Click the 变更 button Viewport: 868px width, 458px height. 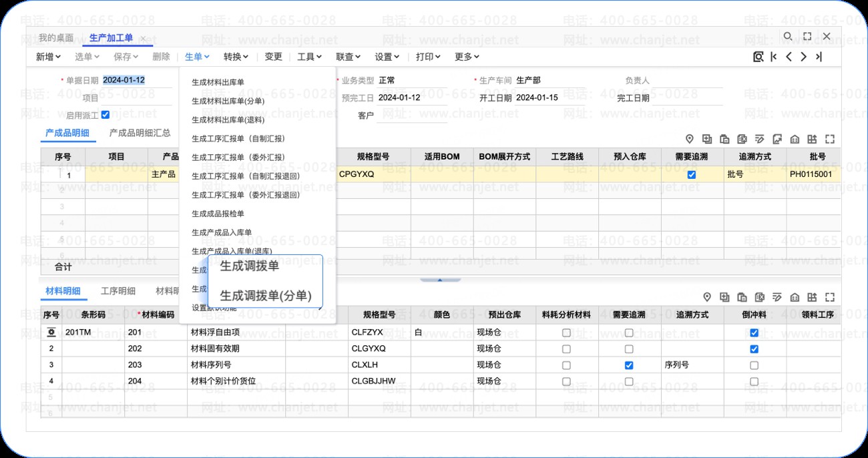(274, 57)
